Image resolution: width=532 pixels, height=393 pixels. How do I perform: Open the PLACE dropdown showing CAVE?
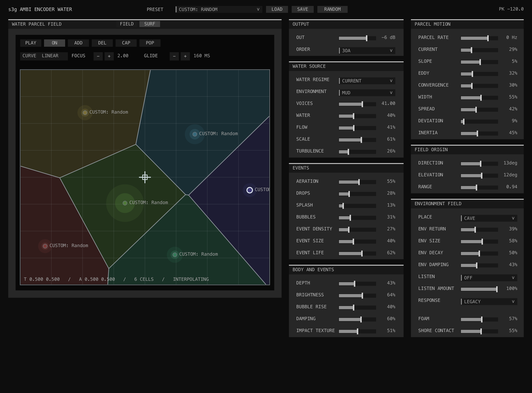pos(489,218)
